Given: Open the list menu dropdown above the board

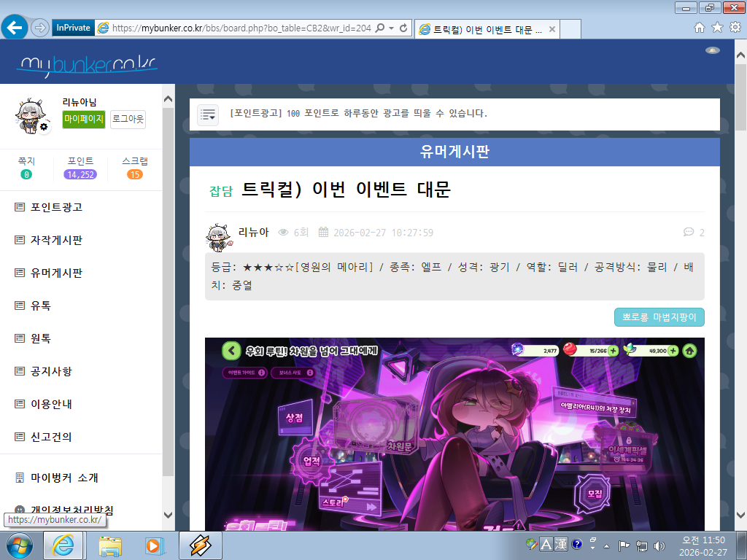Looking at the screenshot, I should pyautogui.click(x=208, y=114).
